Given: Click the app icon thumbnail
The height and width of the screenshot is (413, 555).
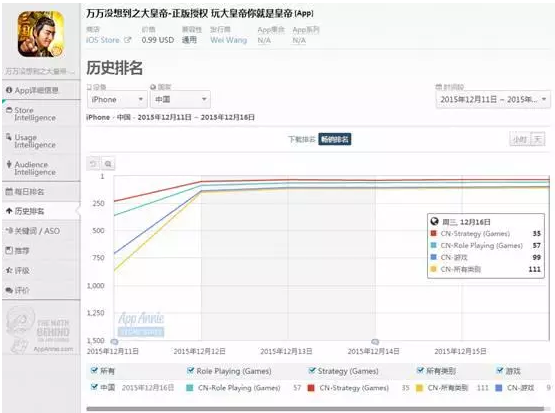Looking at the screenshot, I should coord(41,34).
